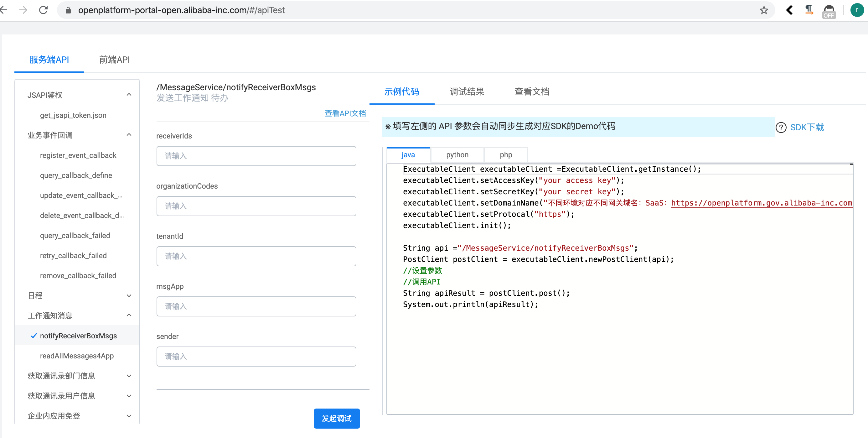This screenshot has width=868, height=438.
Task: Click the /MessageService/notifyReceiverBoxMsgs heading
Action: [236, 87]
